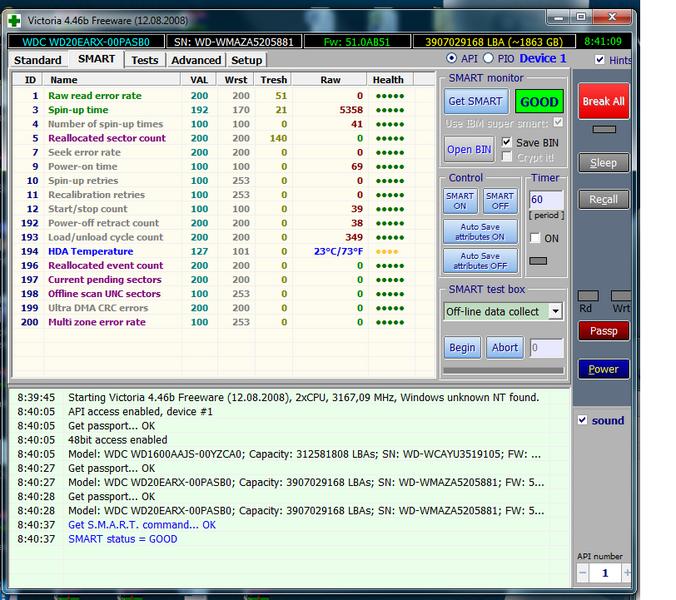Toggle the Hints checkbox

599,59
